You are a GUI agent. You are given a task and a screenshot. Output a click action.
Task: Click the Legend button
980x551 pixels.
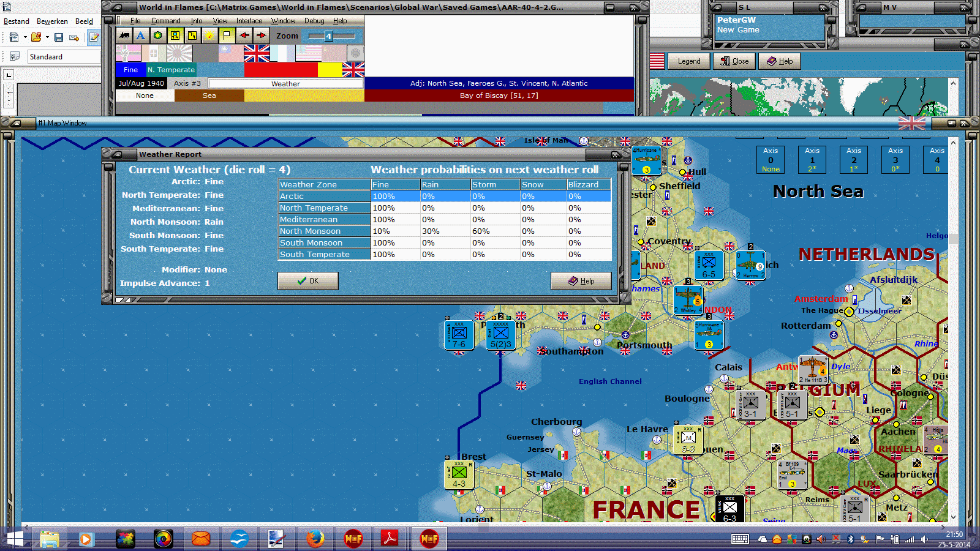pos(688,61)
